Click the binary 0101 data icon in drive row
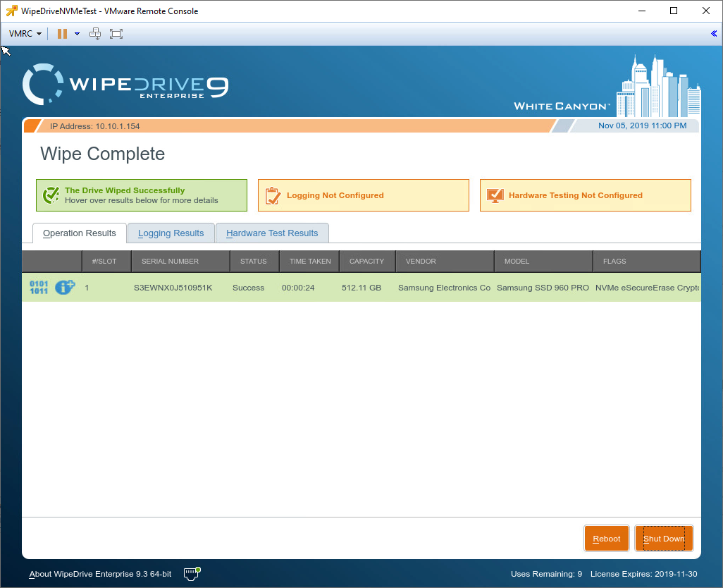Screen dimensions: 723x588 39,288
